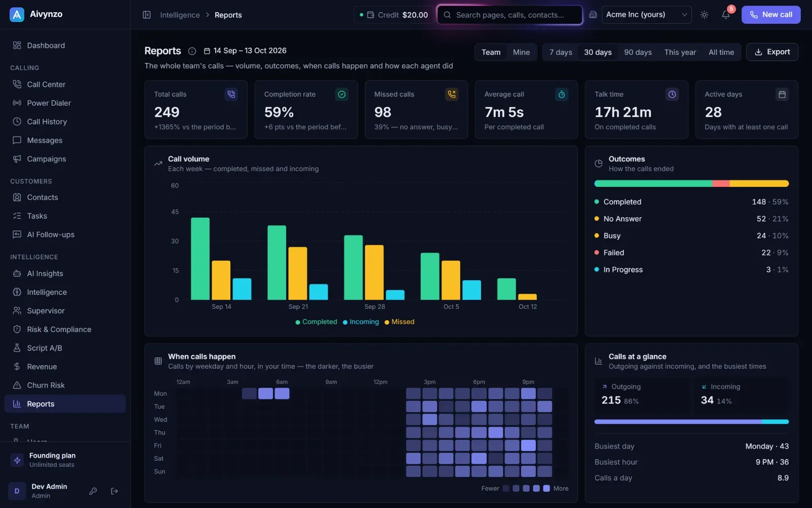Click the Founding plan Unlimited seats card
Screen dimensions: 812x508
(x=65, y=460)
